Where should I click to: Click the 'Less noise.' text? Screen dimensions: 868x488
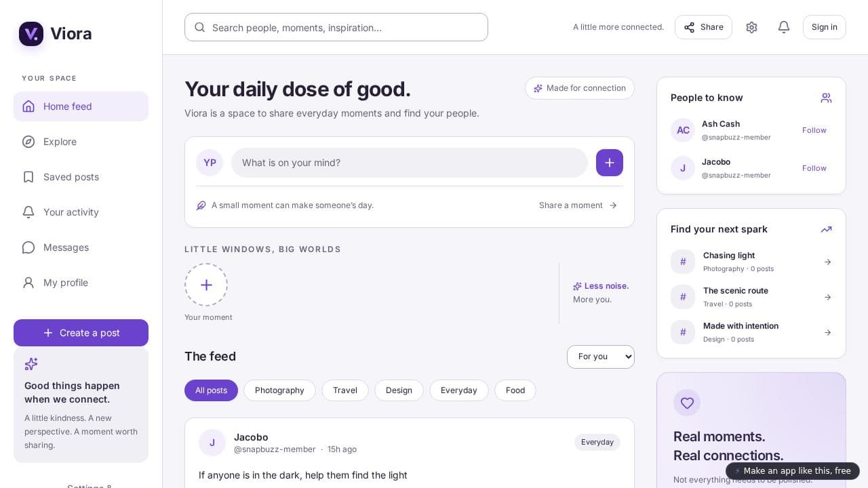[x=606, y=286]
